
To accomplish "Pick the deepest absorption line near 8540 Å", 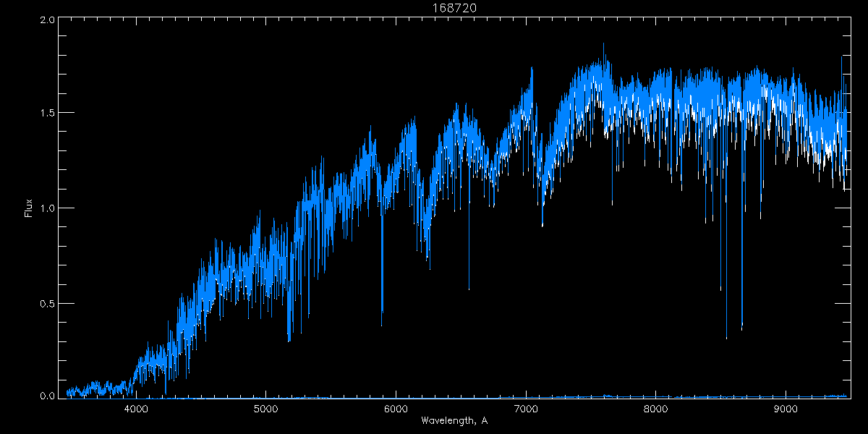I will coord(726,336).
